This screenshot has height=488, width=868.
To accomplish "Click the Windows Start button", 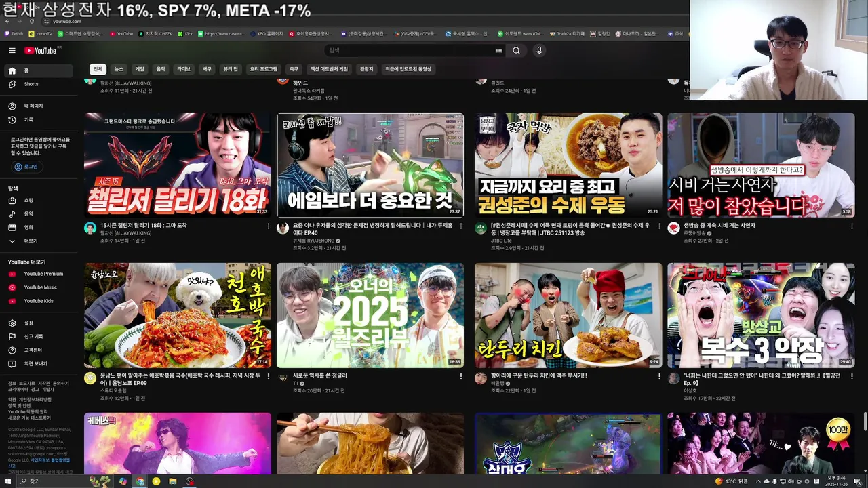I will point(7,481).
